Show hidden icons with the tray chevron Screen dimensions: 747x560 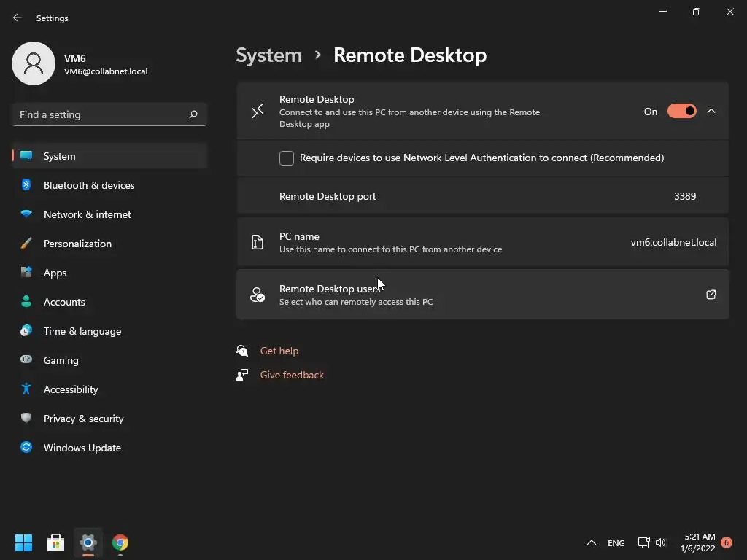[x=591, y=542]
